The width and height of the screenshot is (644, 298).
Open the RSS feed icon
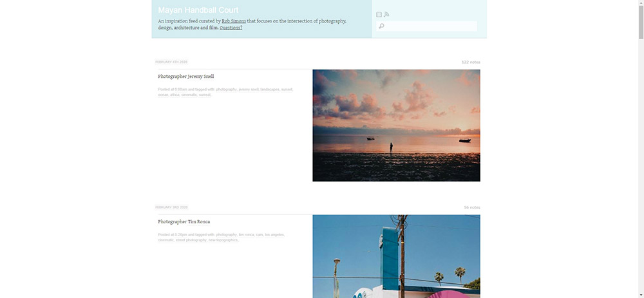386,14
